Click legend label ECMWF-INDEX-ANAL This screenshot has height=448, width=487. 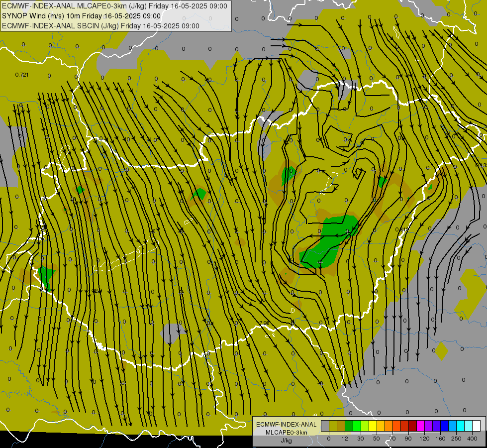pos(286,425)
